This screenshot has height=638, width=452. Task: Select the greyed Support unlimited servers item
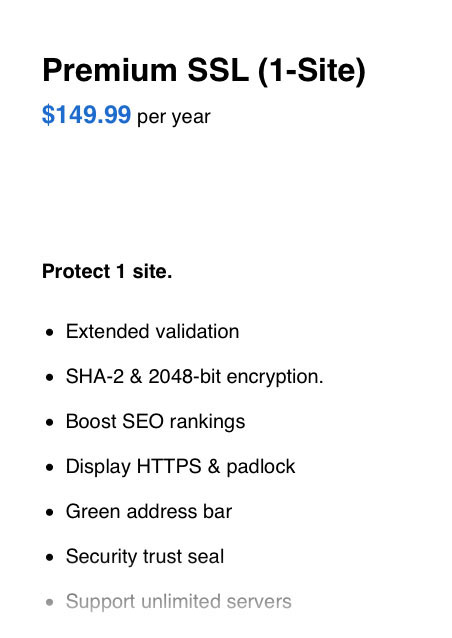click(179, 602)
